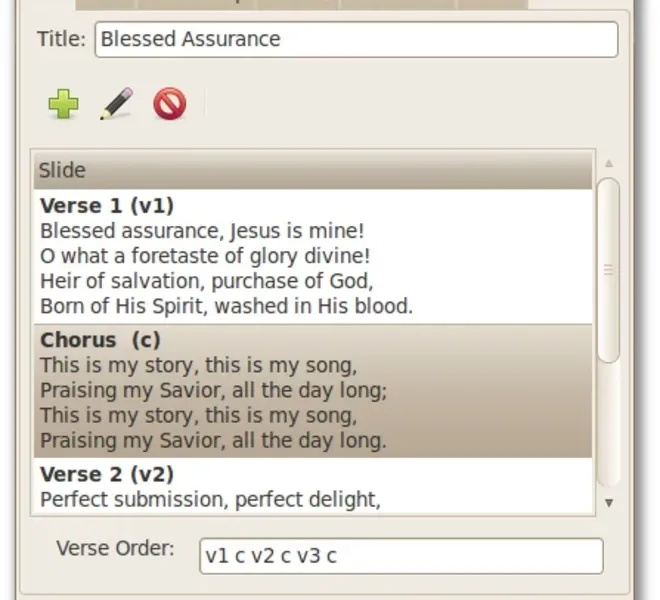Click into the Verse Order field
The image size is (660, 600).
pos(401,556)
